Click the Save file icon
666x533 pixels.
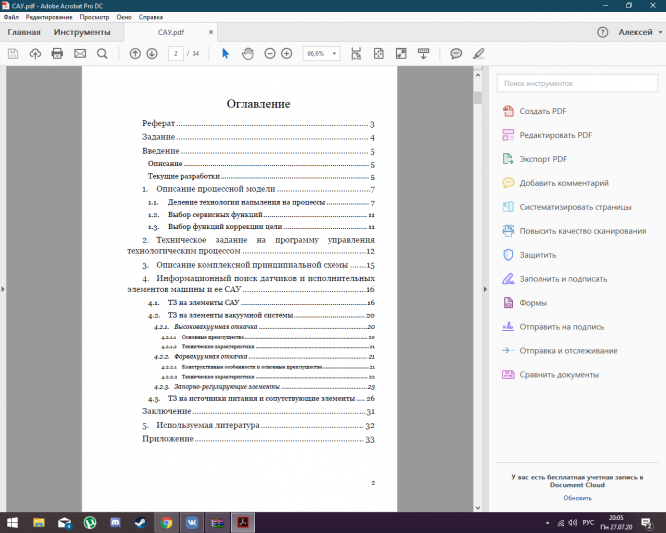pos(13,53)
